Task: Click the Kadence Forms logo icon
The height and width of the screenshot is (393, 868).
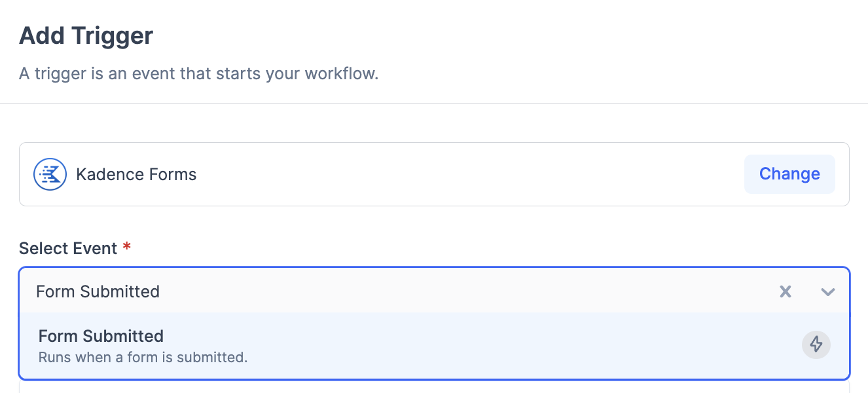Action: point(50,174)
